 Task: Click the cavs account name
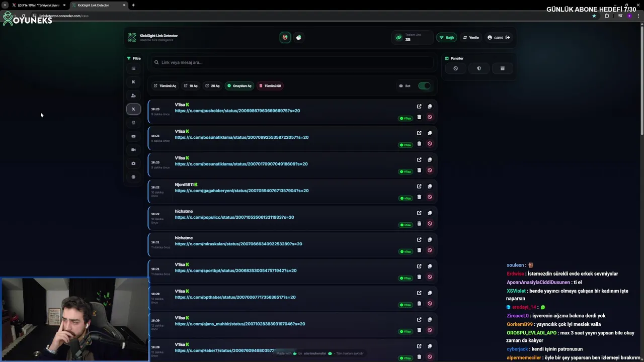(499, 37)
